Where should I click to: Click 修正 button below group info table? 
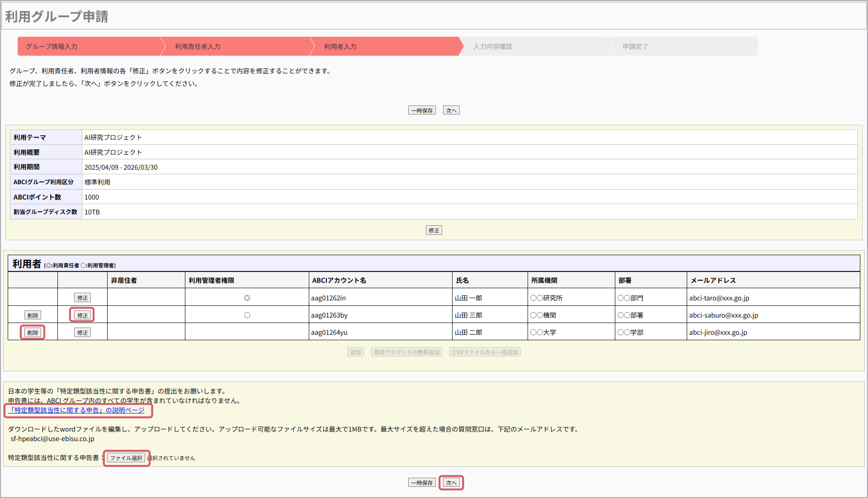pyautogui.click(x=434, y=230)
